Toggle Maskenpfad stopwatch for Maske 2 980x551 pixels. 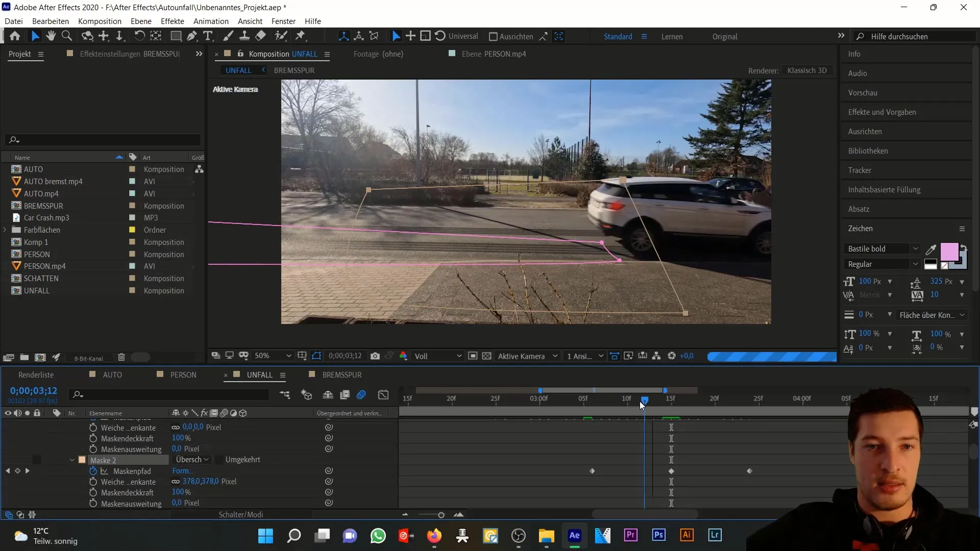pyautogui.click(x=93, y=471)
